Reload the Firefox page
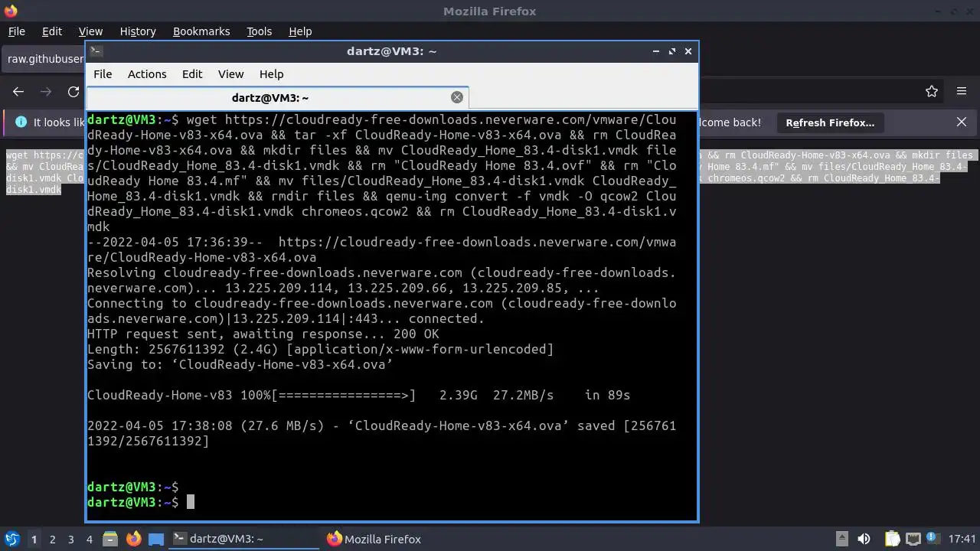This screenshot has height=551, width=980. [73, 92]
